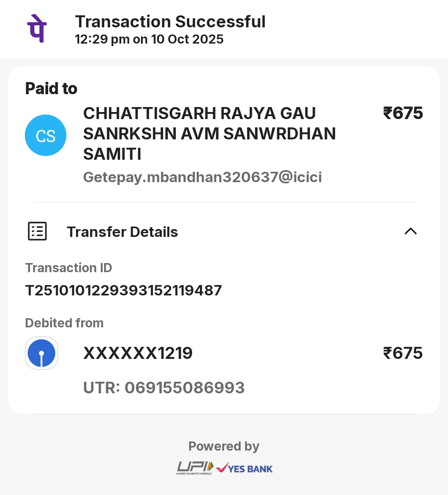Click the UPI logo
The image size is (448, 495).
pyautogui.click(x=195, y=468)
